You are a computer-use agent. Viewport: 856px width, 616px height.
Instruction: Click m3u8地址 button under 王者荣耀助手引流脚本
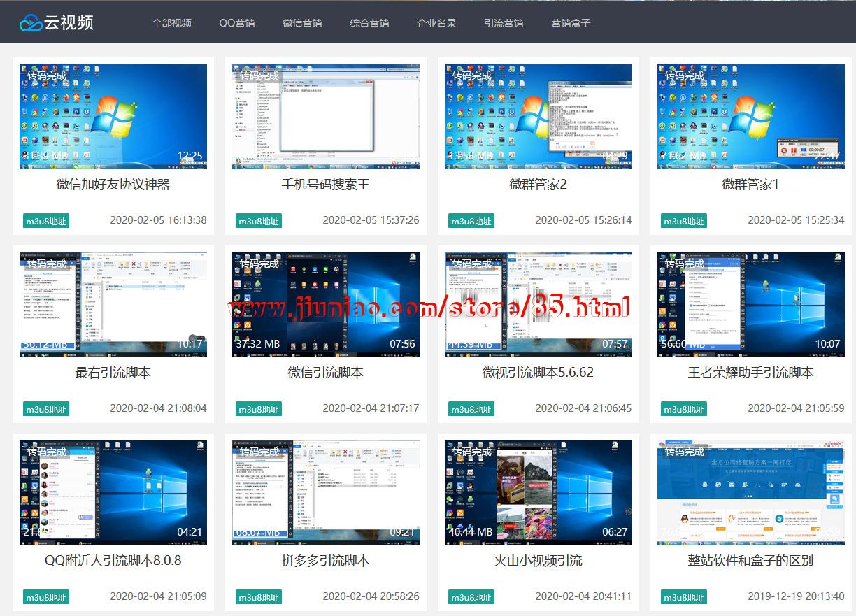(684, 409)
